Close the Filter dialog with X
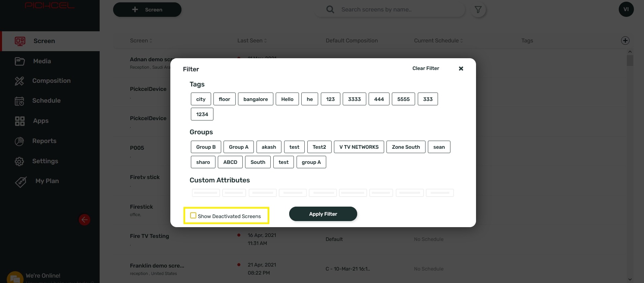Image resolution: width=644 pixels, height=283 pixels. [461, 68]
